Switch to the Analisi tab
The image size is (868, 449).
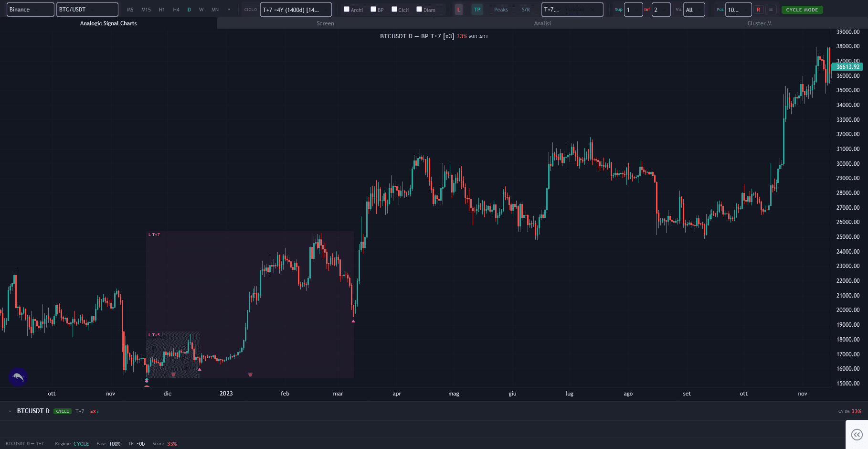tap(542, 23)
